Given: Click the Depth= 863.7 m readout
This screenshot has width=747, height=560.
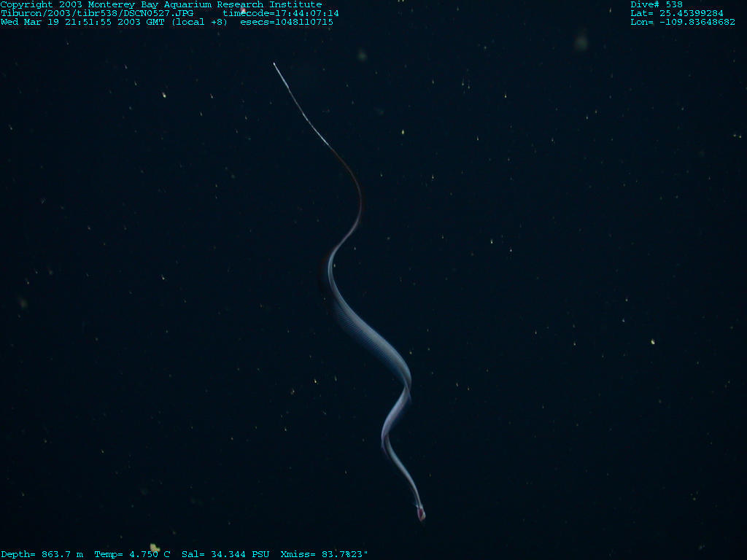Looking at the screenshot, I should pos(42,555).
